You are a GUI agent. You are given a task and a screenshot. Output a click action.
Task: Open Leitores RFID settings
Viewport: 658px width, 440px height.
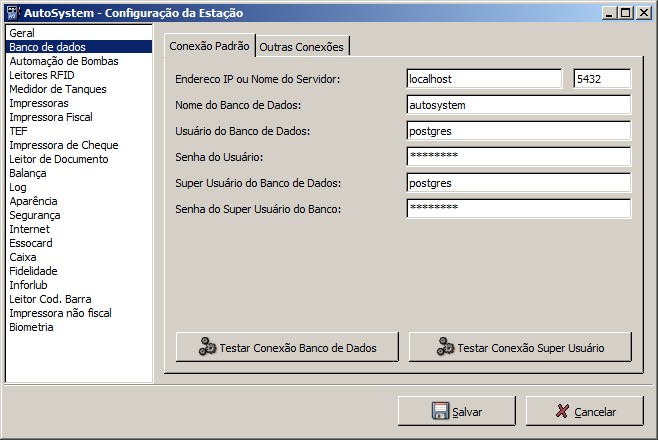(x=79, y=75)
